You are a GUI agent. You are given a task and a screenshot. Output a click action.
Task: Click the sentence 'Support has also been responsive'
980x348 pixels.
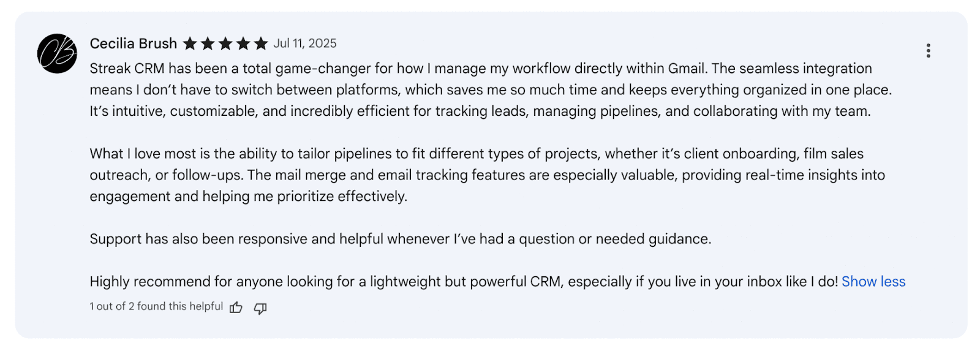point(401,239)
